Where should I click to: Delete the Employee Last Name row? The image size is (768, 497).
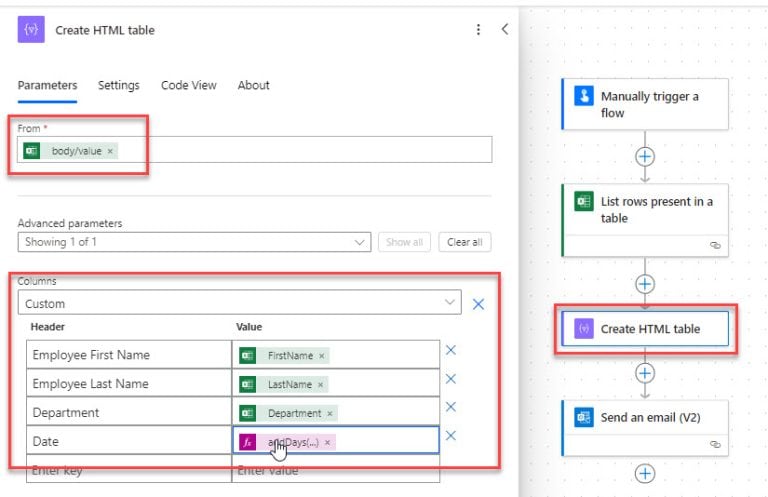[451, 379]
